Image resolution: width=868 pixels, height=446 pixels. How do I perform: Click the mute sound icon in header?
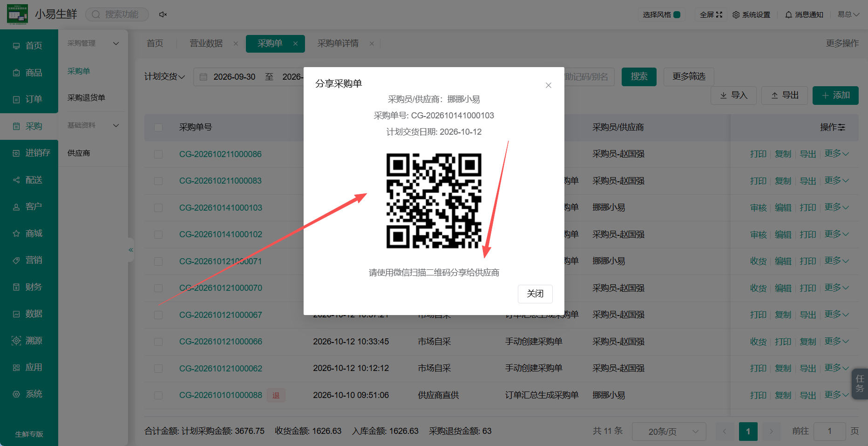[x=163, y=14]
